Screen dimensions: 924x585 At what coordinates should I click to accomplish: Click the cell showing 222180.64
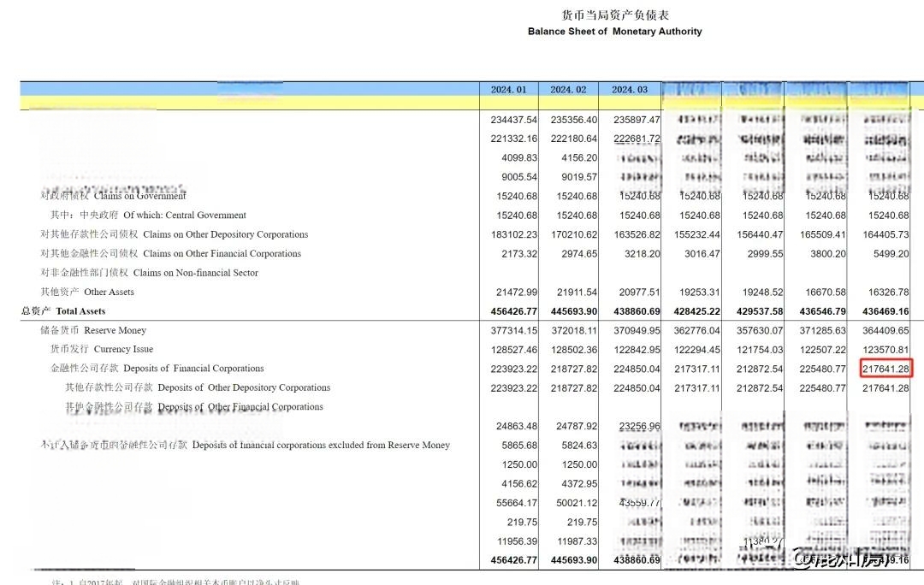[574, 139]
